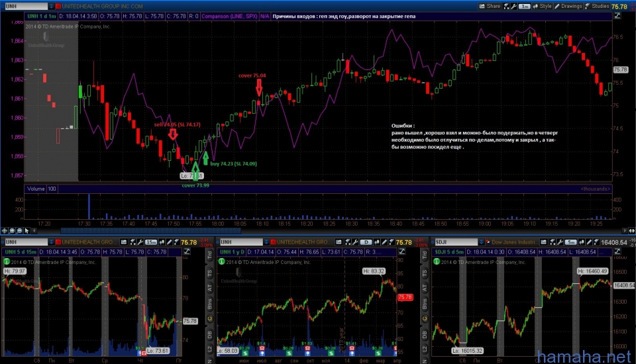Click the $DJI symbol field
The image size is (636, 364).
450,242
